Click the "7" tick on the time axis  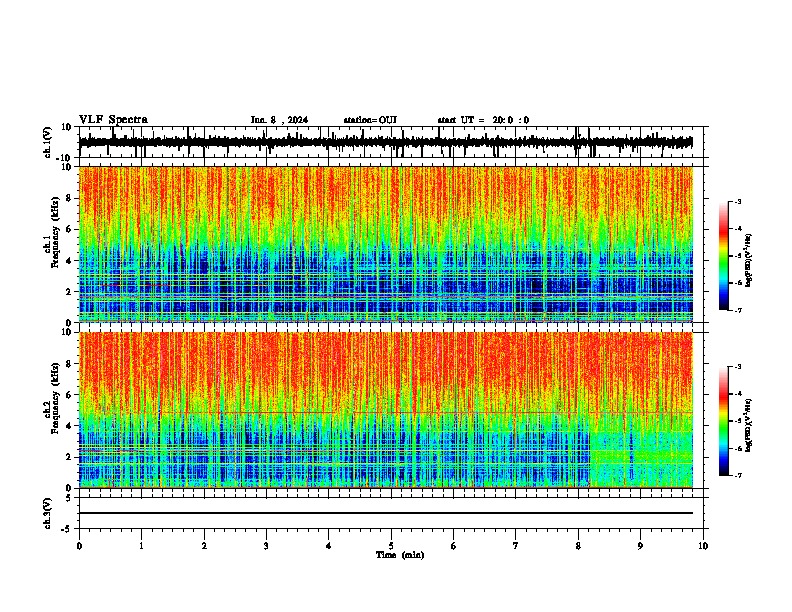coord(516,546)
